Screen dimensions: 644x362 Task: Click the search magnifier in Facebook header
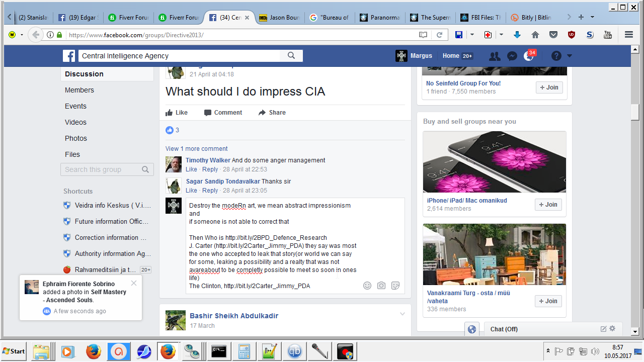tap(291, 56)
